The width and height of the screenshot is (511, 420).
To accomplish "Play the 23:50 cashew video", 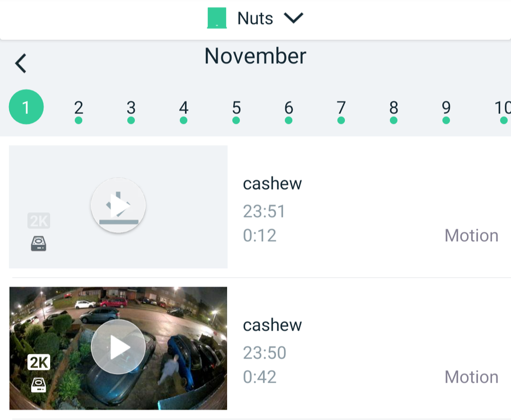I will (118, 347).
